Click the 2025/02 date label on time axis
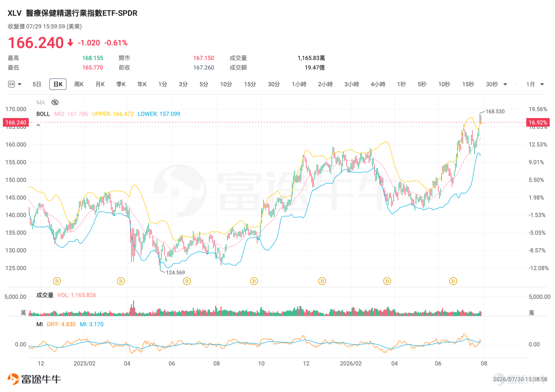This screenshot has width=555, height=392. 84,364
